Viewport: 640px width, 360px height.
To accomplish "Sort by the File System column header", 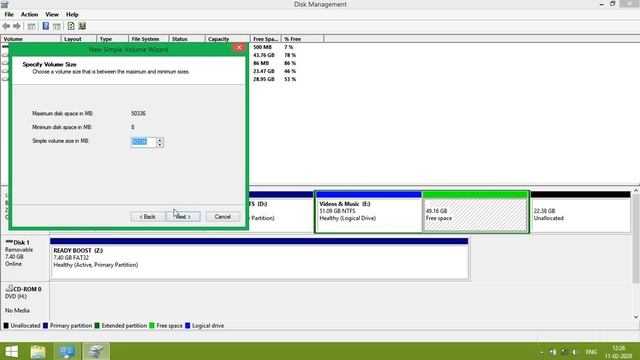I will 149,39.
